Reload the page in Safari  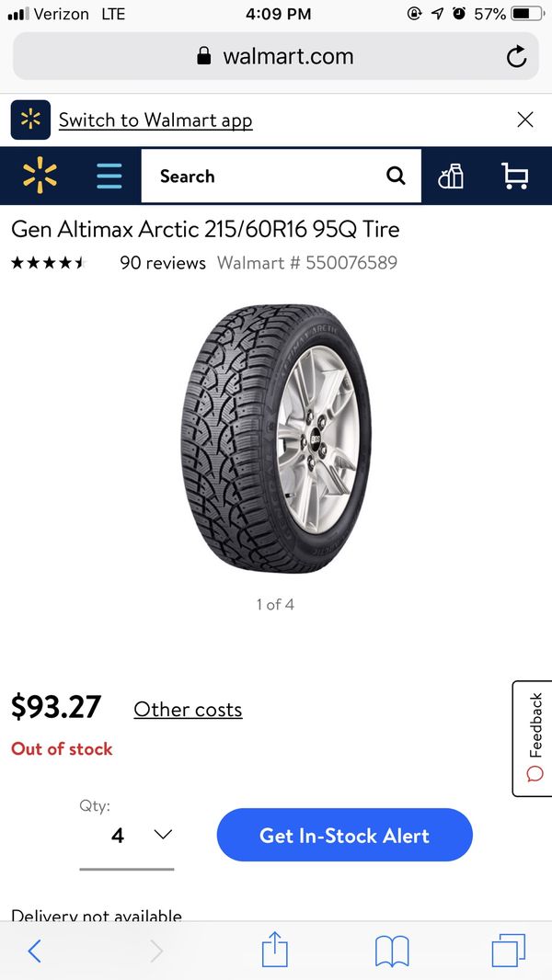click(516, 56)
